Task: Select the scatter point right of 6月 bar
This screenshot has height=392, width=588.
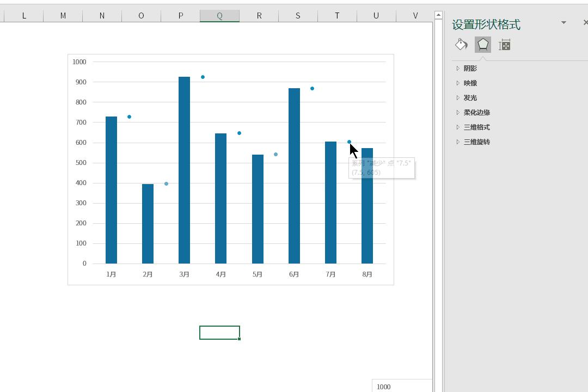Action: [x=312, y=88]
